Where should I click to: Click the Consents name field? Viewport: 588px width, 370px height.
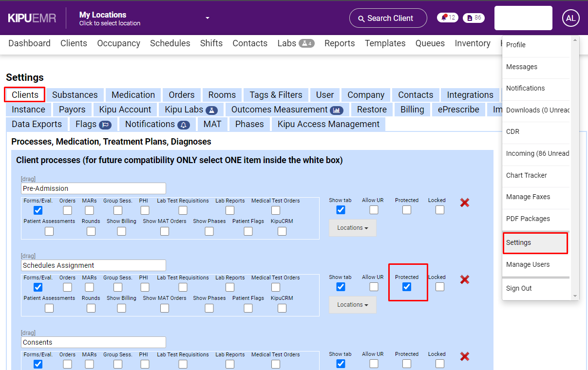pyautogui.click(x=94, y=342)
